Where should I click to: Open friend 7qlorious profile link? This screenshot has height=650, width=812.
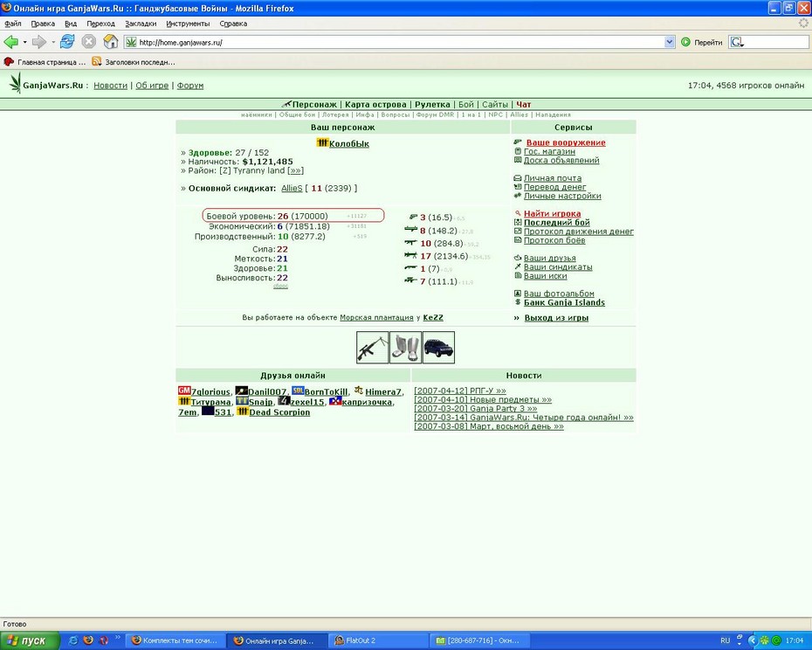click(x=210, y=392)
